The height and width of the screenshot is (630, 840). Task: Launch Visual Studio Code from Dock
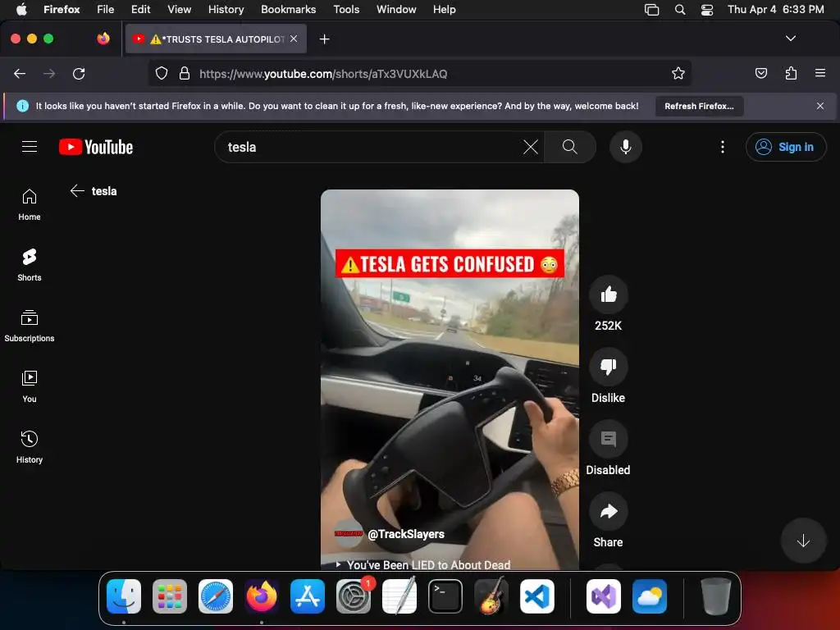[x=536, y=596]
